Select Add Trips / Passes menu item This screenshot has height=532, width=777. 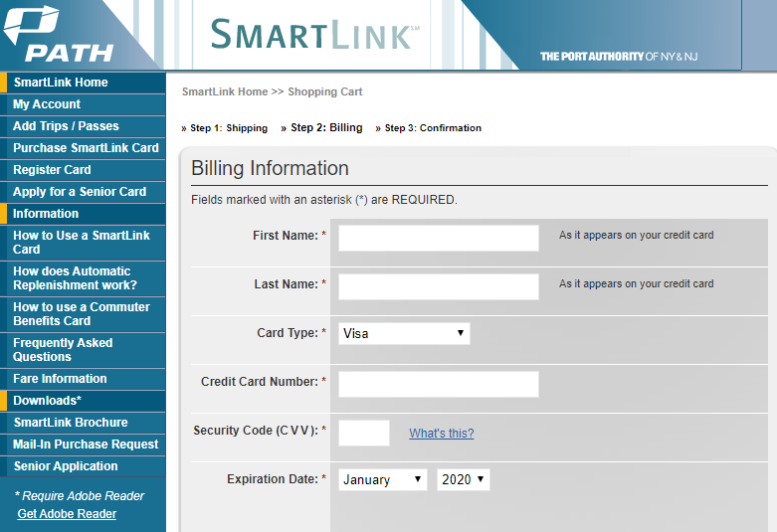[83, 126]
